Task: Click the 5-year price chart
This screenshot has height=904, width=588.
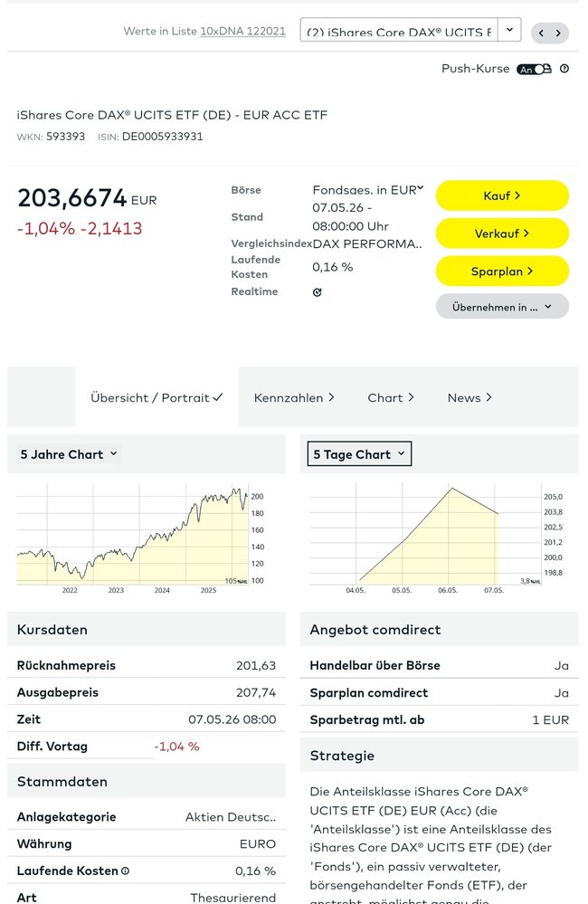Action: [x=140, y=538]
